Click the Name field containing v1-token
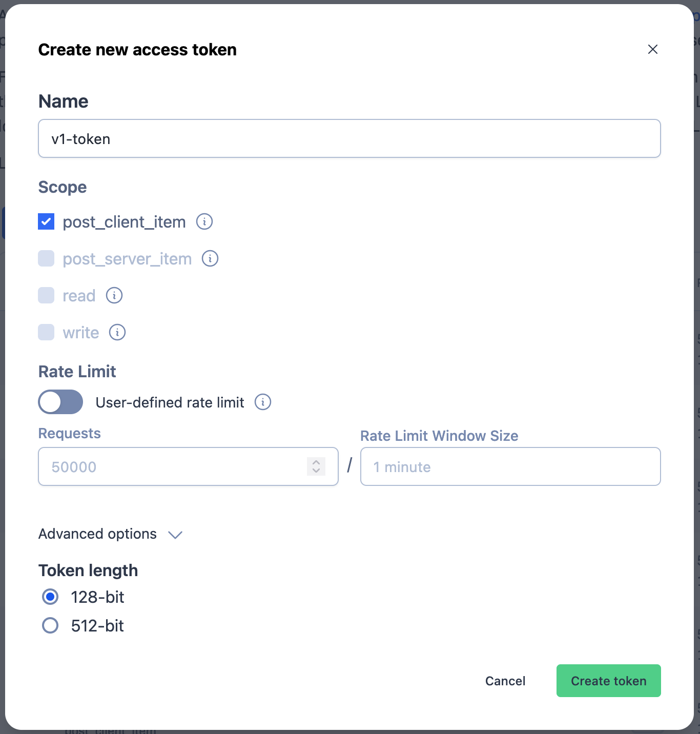 coord(349,138)
